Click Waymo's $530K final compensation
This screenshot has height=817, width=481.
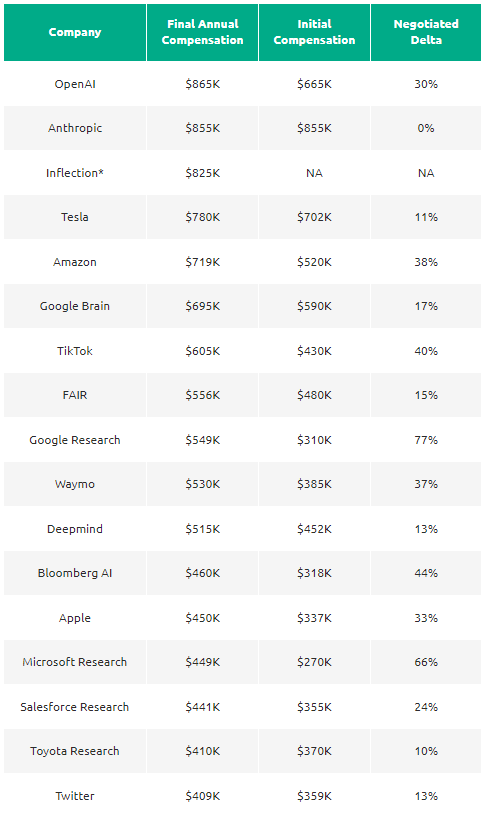(203, 484)
